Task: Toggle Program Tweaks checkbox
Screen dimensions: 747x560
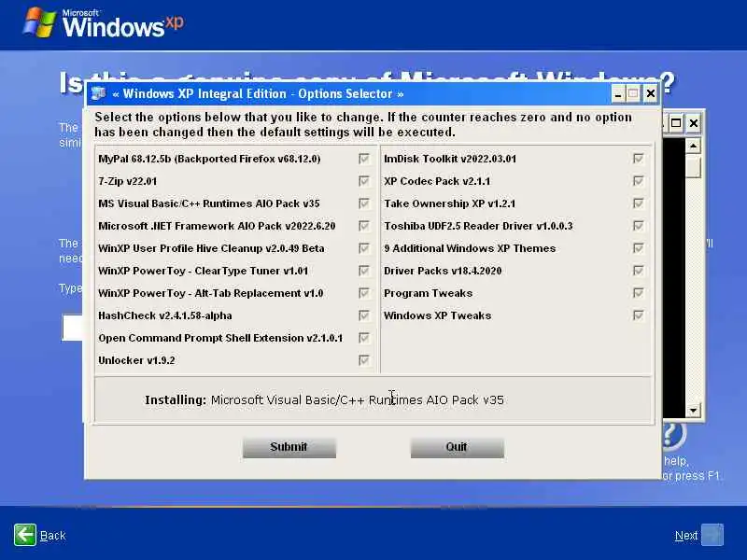Action: click(x=639, y=293)
